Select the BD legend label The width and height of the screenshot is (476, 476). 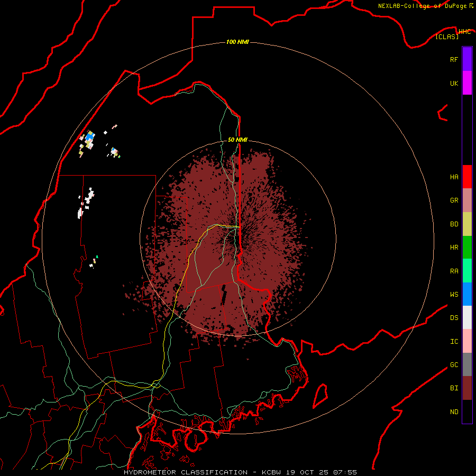(x=454, y=224)
